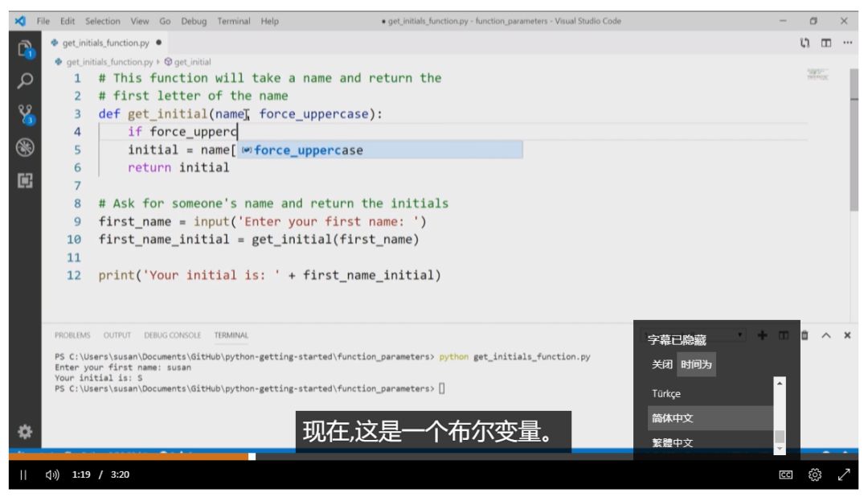868x501 pixels.
Task: Click get_initial symbol in breadcrumb
Action: click(192, 62)
